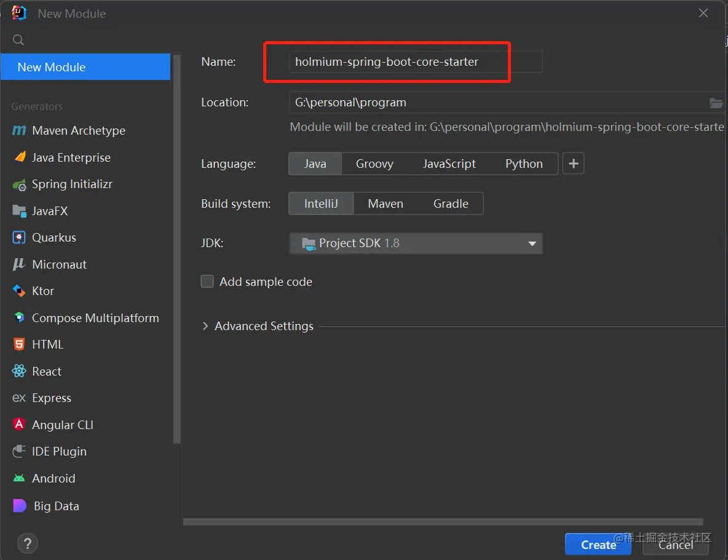The width and height of the screenshot is (728, 560).
Task: Select the New Module list item
Action: tap(85, 67)
